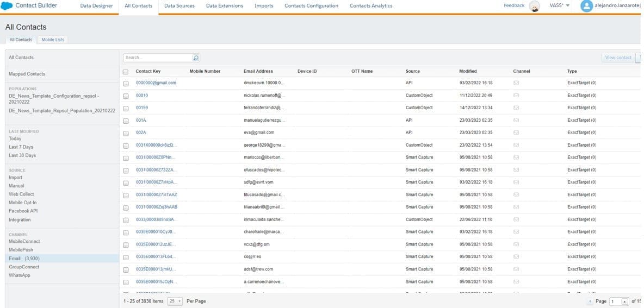Toggle the select-all checkbox in header

(126, 72)
